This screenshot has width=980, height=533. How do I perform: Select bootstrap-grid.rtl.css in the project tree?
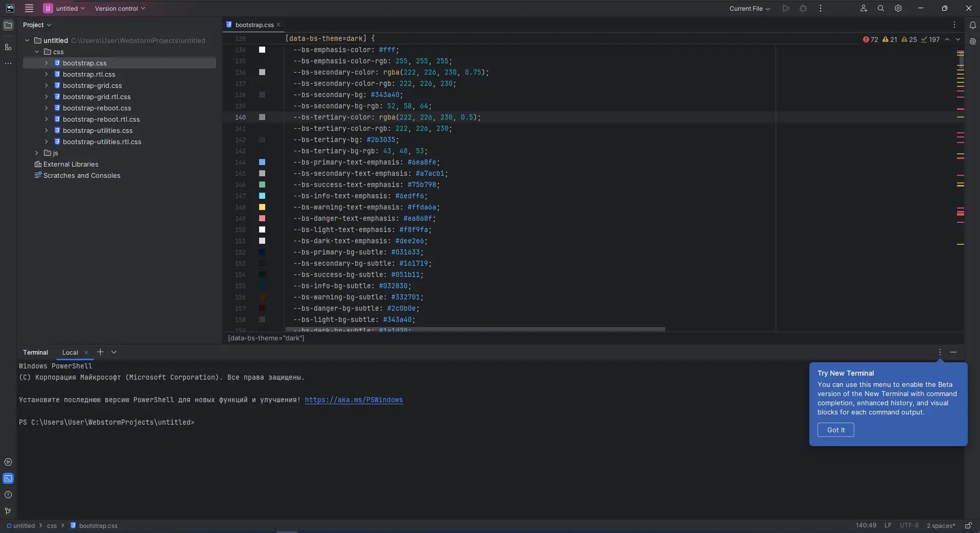(97, 97)
